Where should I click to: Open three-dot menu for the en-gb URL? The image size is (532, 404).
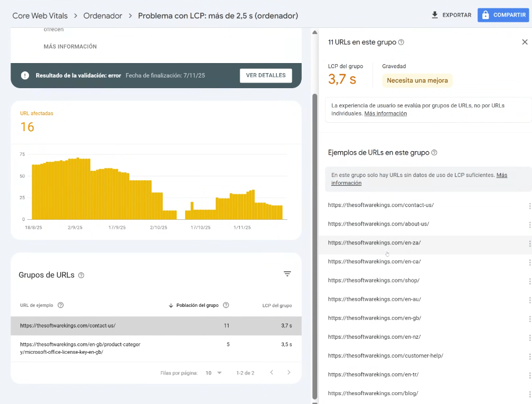coord(529,319)
